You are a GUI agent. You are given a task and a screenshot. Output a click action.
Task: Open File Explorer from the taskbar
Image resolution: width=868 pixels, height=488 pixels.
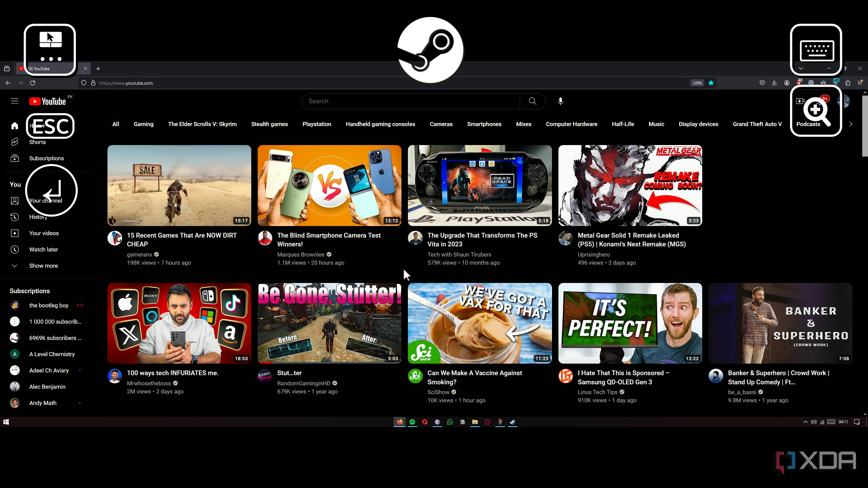coord(475,422)
